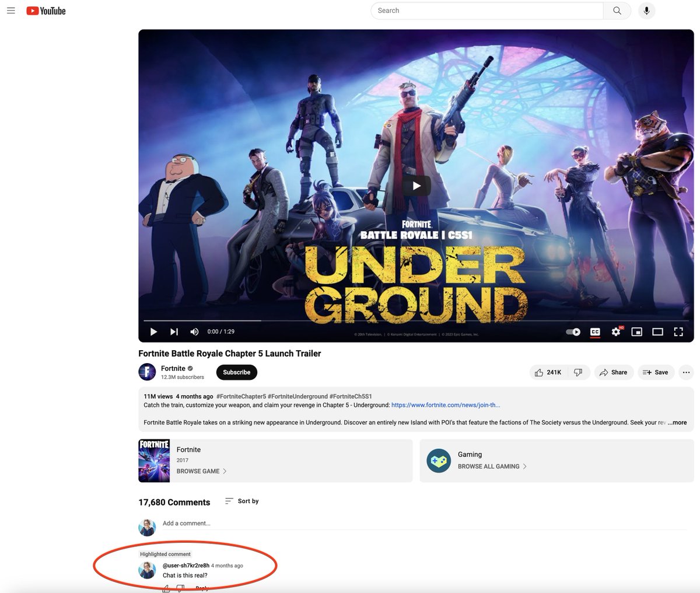Enable miniplayer mode

[x=637, y=332]
